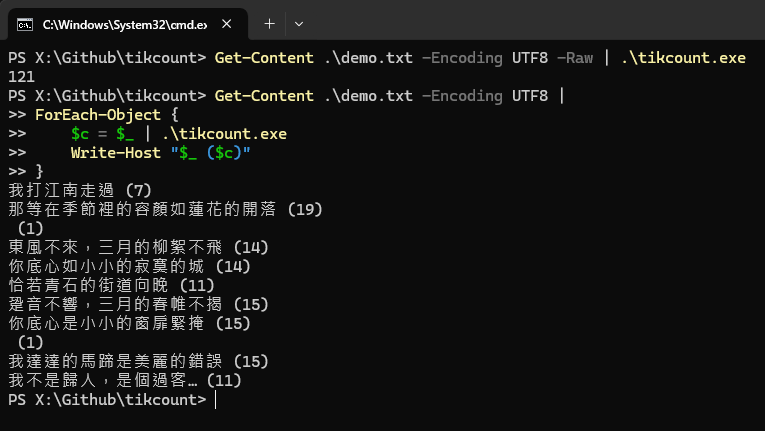Expand the new tab profile dropdown chevron

pos(299,22)
